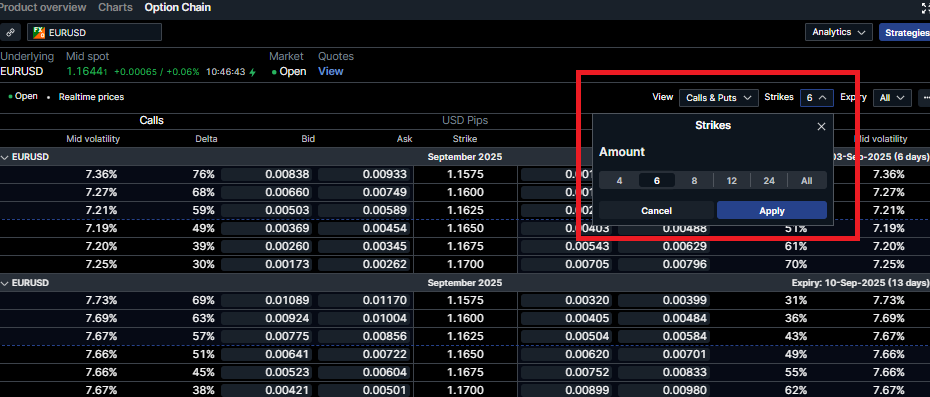930x397 pixels.
Task: Click call ask 0.00262 at strike 1.1700
Action: pyautogui.click(x=364, y=264)
